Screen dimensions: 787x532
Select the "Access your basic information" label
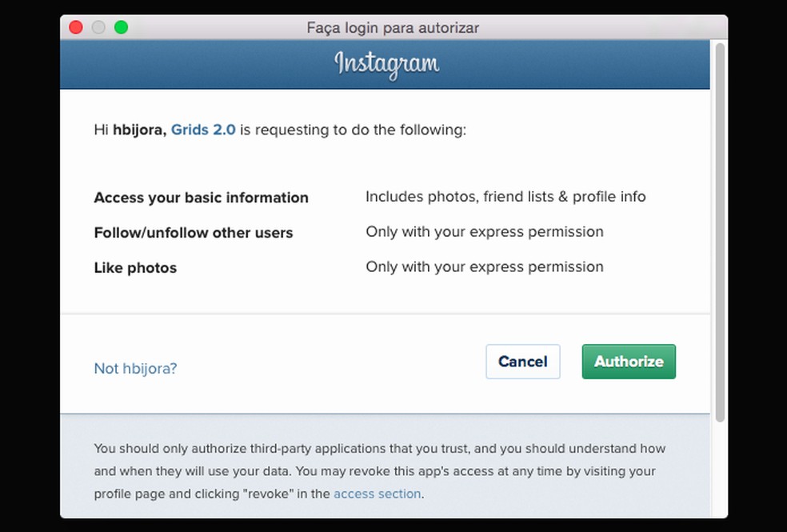(x=201, y=198)
